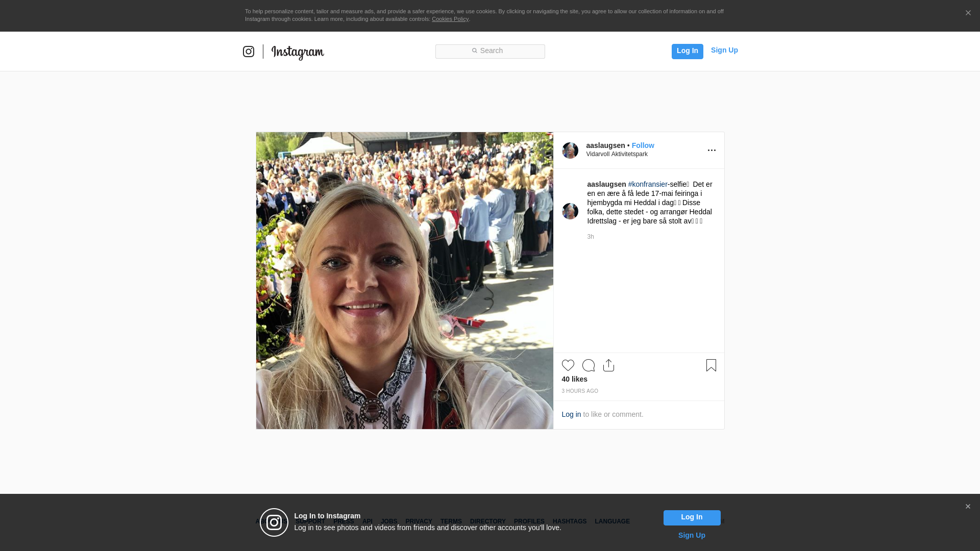Open the HASHTAGS footer link
The image size is (980, 551).
(570, 521)
